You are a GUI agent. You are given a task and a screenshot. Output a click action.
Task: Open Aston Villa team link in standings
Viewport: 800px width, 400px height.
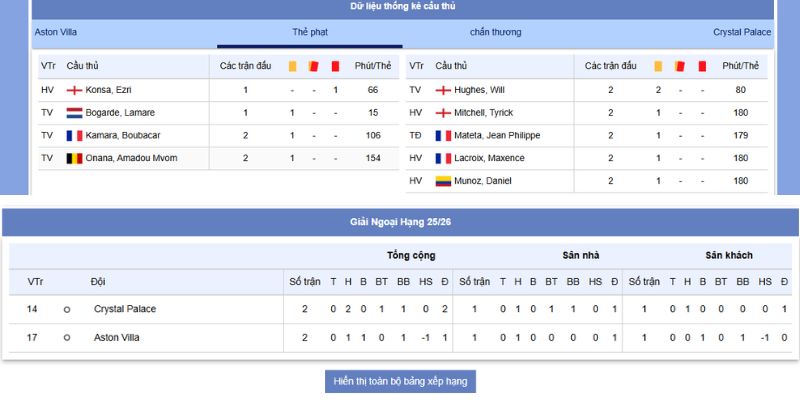(x=116, y=338)
